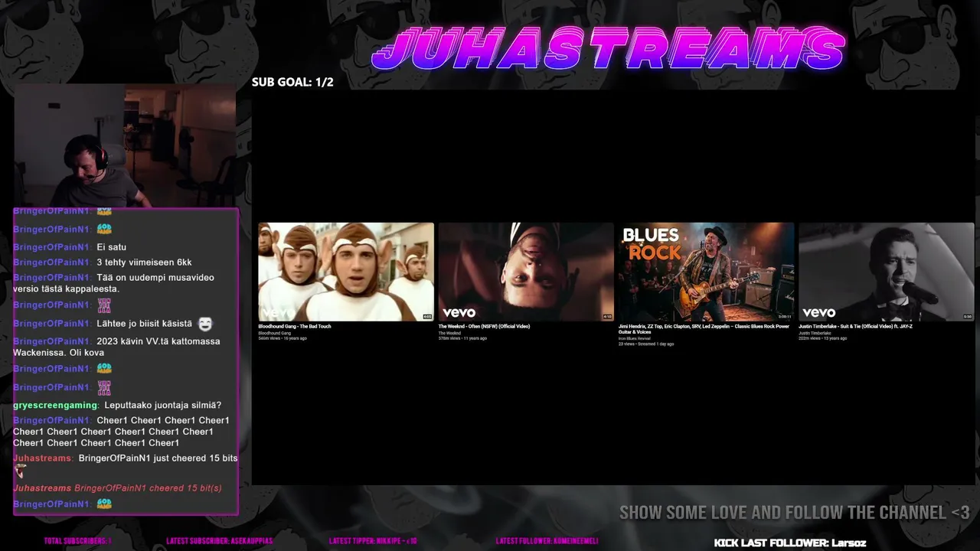The width and height of the screenshot is (980, 551).
Task: Click the message "Leputtaako juontaja silmiä?"
Action: pyautogui.click(x=163, y=405)
